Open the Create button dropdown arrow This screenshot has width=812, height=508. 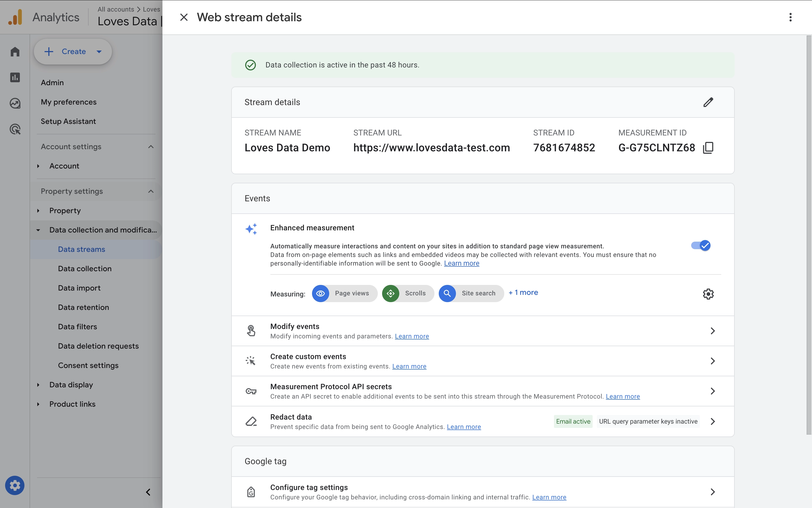[x=99, y=52]
